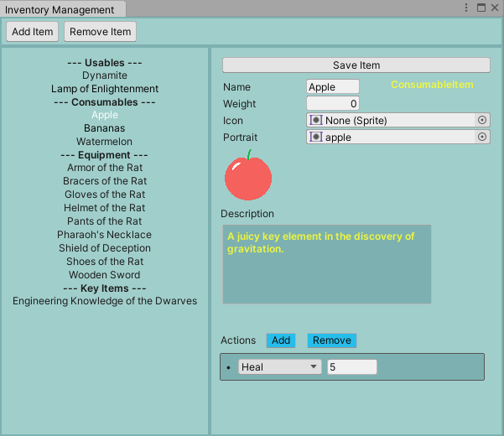Click the Add Item button
Viewport: 504px width, 436px height.
(33, 32)
